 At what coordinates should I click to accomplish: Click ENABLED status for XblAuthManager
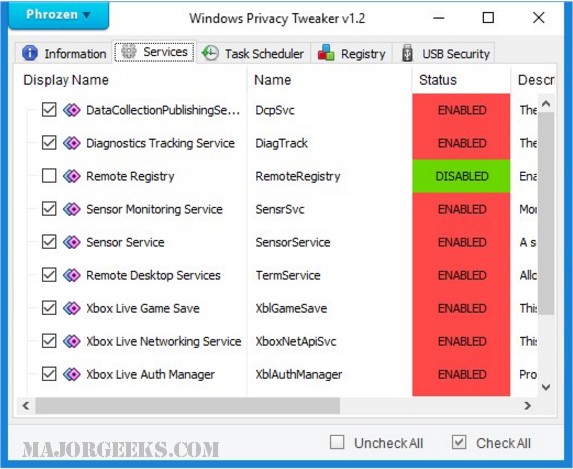click(x=461, y=374)
